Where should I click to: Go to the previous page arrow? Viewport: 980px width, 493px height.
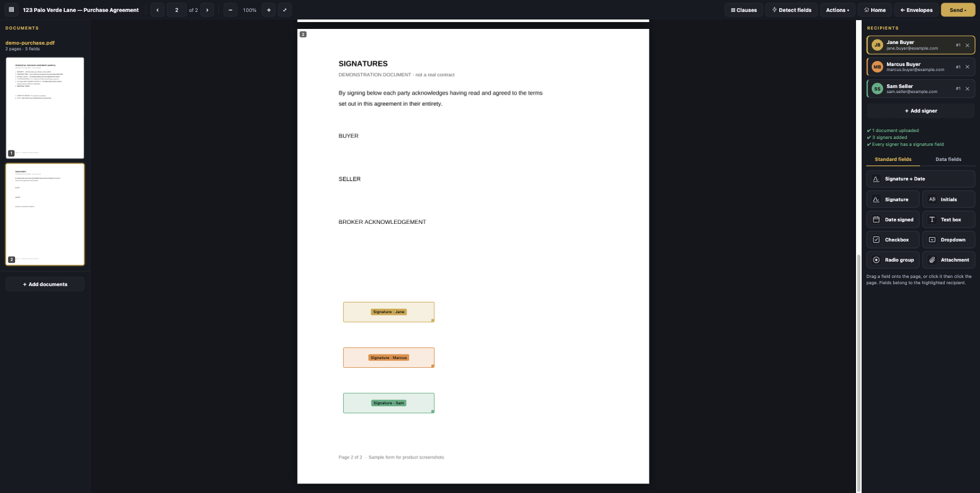[157, 10]
